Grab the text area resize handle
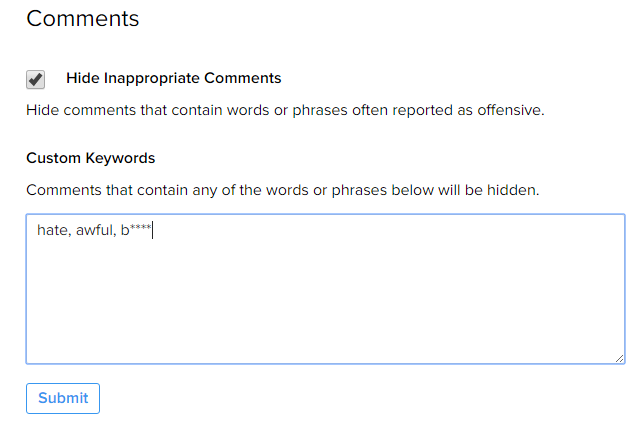This screenshot has width=642, height=428. point(619,357)
